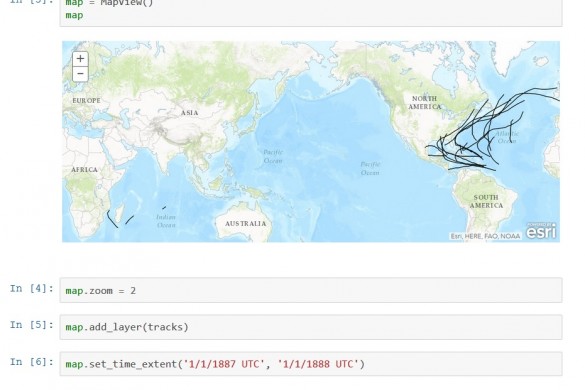Screen dimensions: 585x390
Task: Click the map zoom out minus button
Action: click(80, 74)
